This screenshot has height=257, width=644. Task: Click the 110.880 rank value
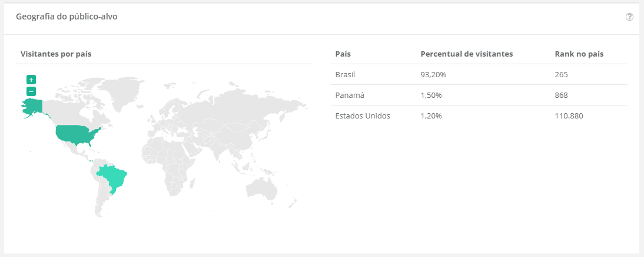point(569,116)
